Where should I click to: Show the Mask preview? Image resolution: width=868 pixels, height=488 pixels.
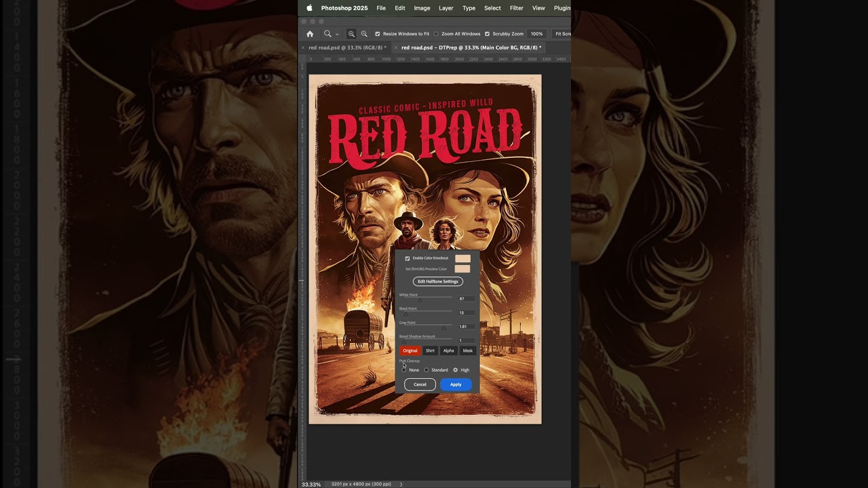coord(468,350)
